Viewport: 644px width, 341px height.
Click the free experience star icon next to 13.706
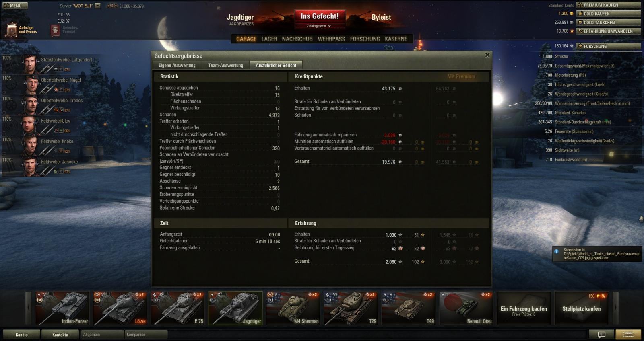point(572,31)
